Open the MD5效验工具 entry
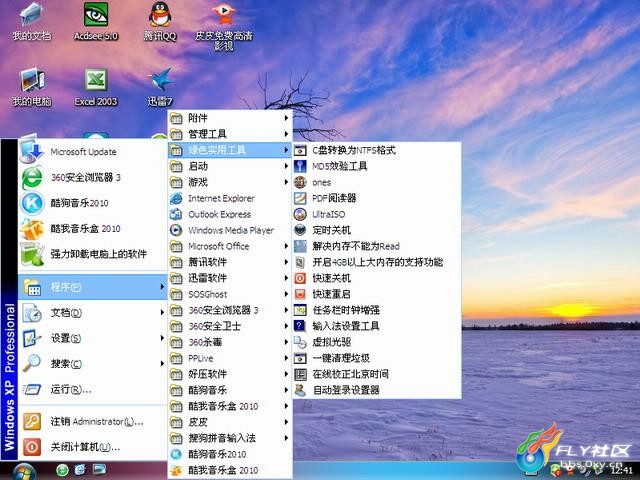Screen dimensions: 640x480 pyautogui.click(x=377, y=166)
